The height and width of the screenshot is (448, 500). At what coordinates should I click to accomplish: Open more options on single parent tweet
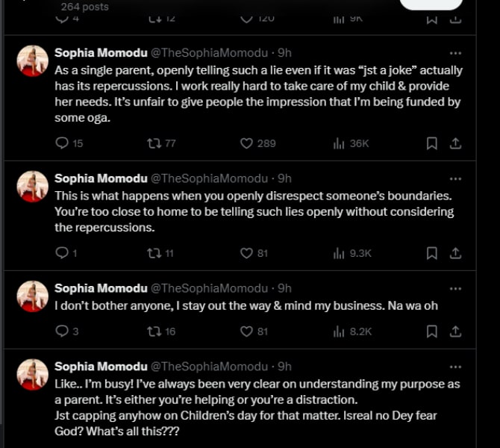[455, 54]
